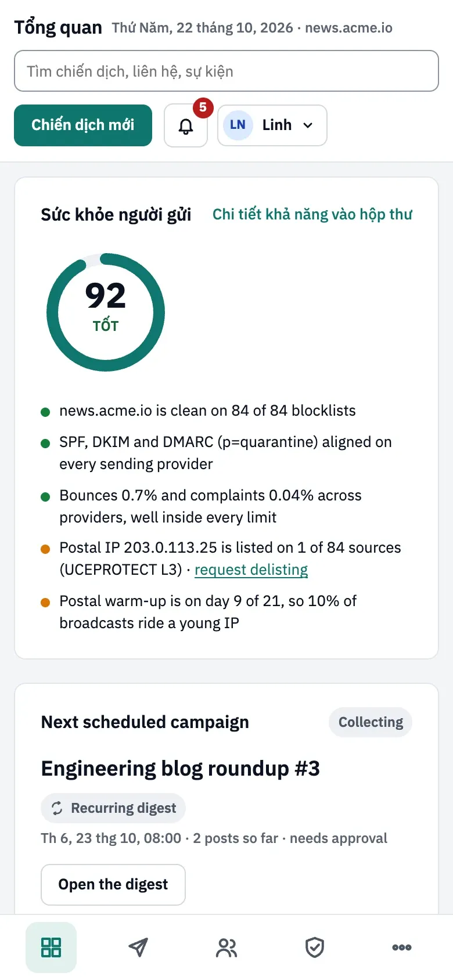This screenshot has height=980, width=453.
Task: Tap the red notification badge 5
Action: click(x=203, y=107)
